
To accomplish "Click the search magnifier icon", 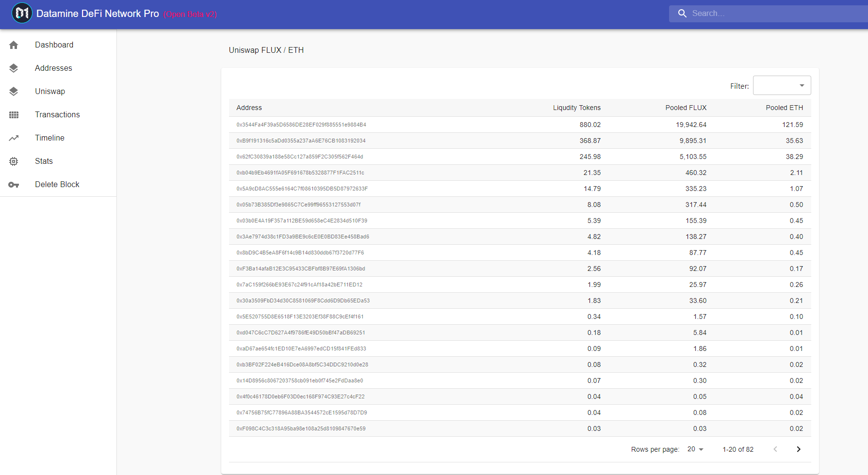I will coord(682,14).
